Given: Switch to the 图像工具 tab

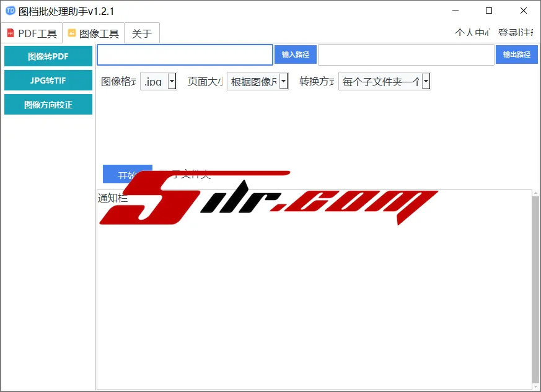Looking at the screenshot, I should [x=93, y=33].
